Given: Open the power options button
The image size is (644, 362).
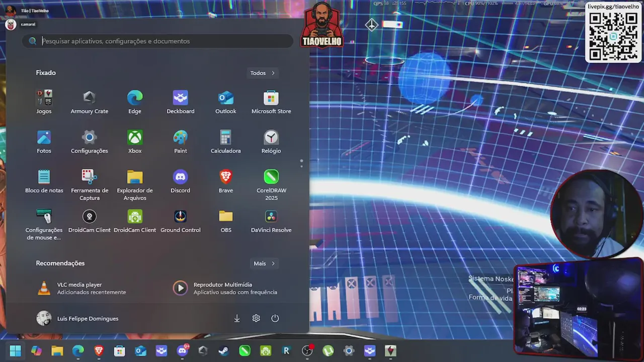Looking at the screenshot, I should coord(275,318).
